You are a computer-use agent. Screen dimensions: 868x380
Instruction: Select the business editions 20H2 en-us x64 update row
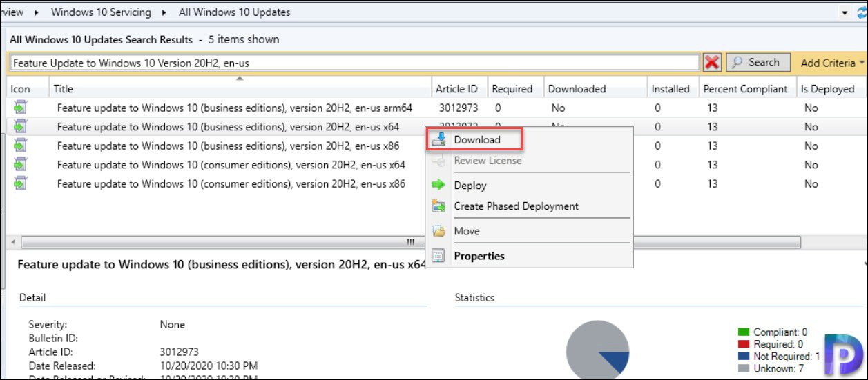tap(228, 127)
